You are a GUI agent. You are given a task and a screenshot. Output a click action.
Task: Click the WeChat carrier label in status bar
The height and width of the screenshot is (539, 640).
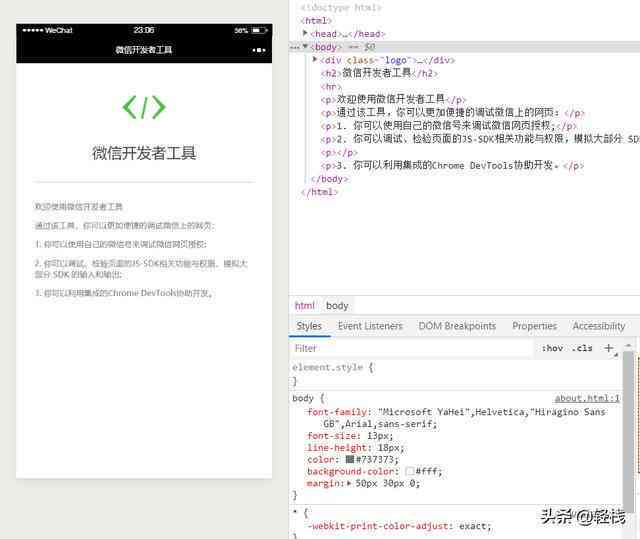pyautogui.click(x=58, y=30)
